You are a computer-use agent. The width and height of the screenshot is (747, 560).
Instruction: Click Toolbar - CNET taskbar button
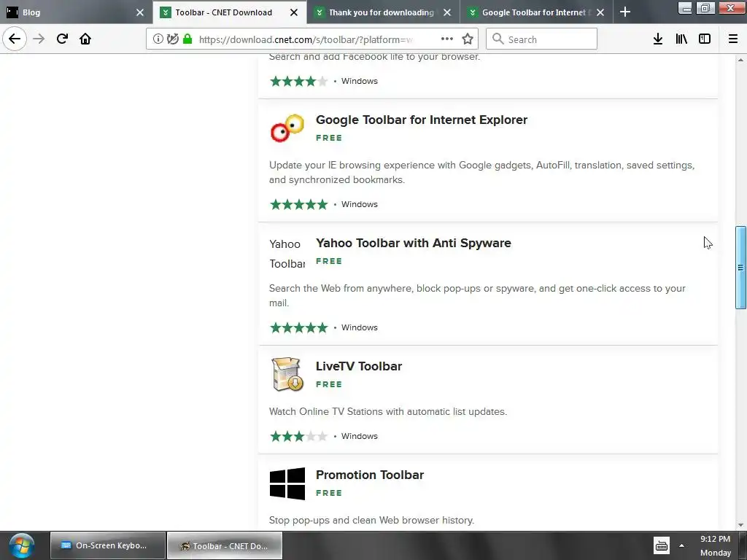click(x=225, y=545)
